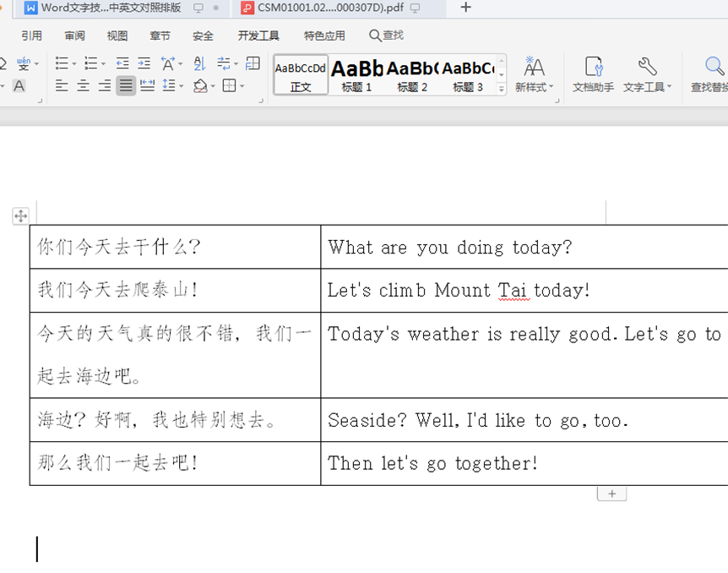The image size is (728, 573).
Task: Toggle character shading A button
Action: point(19,85)
